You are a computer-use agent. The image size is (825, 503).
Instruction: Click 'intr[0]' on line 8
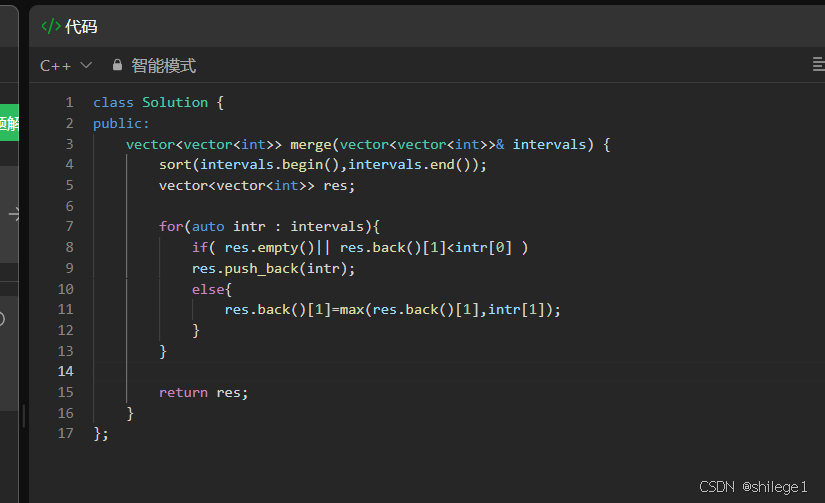(x=483, y=247)
